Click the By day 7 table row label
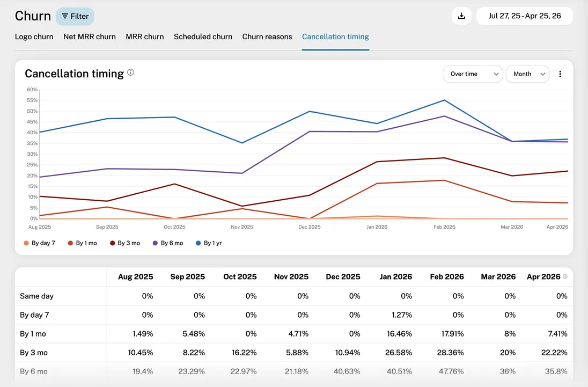Image resolution: width=588 pixels, height=387 pixels. [34, 315]
